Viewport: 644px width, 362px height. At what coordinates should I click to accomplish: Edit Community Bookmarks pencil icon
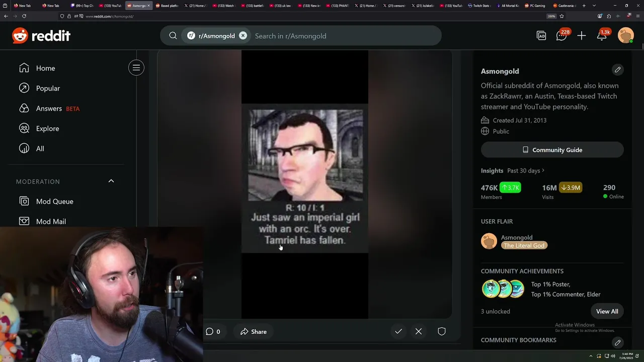pos(618,342)
